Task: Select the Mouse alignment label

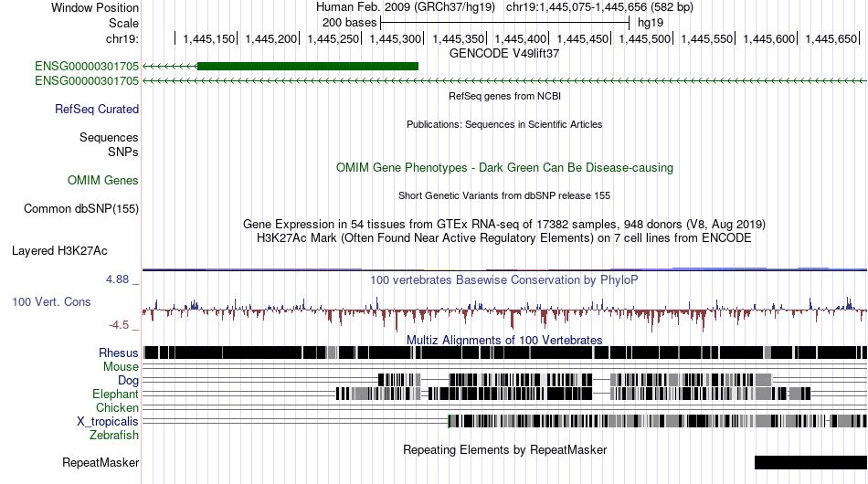Action: click(121, 367)
